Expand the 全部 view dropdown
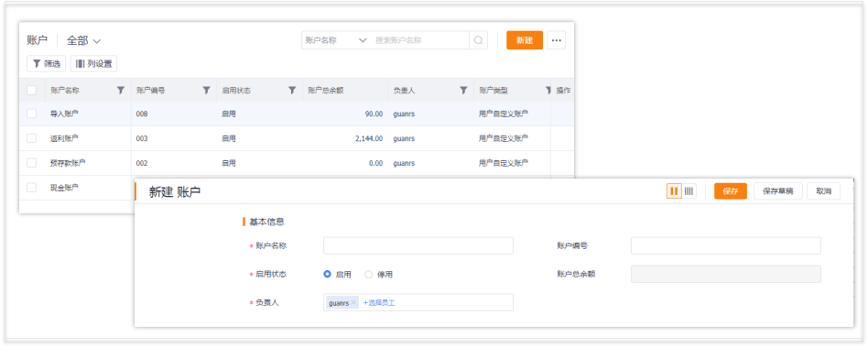Screen dimensions: 868x347 pyautogui.click(x=83, y=40)
